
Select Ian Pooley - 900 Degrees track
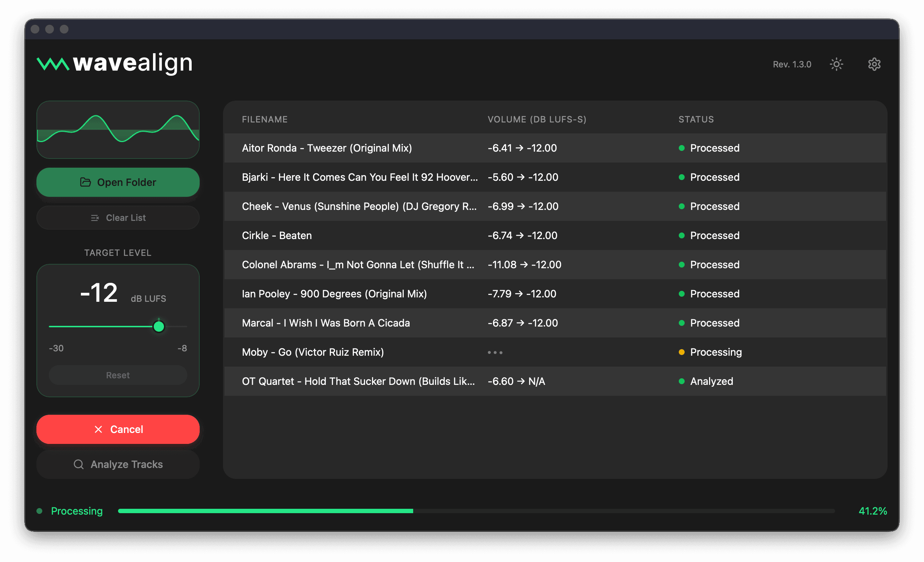[x=555, y=294]
